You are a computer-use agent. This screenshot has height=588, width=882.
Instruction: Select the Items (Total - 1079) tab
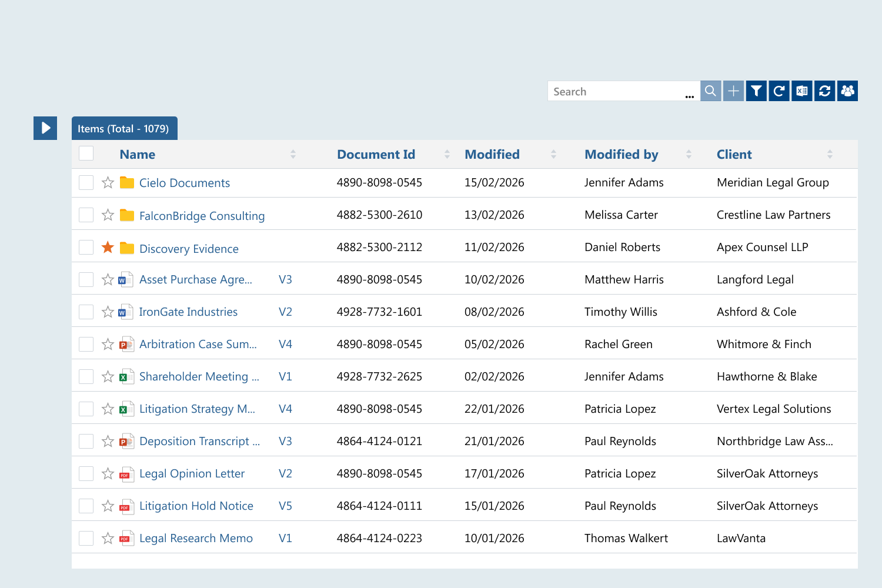(x=124, y=128)
